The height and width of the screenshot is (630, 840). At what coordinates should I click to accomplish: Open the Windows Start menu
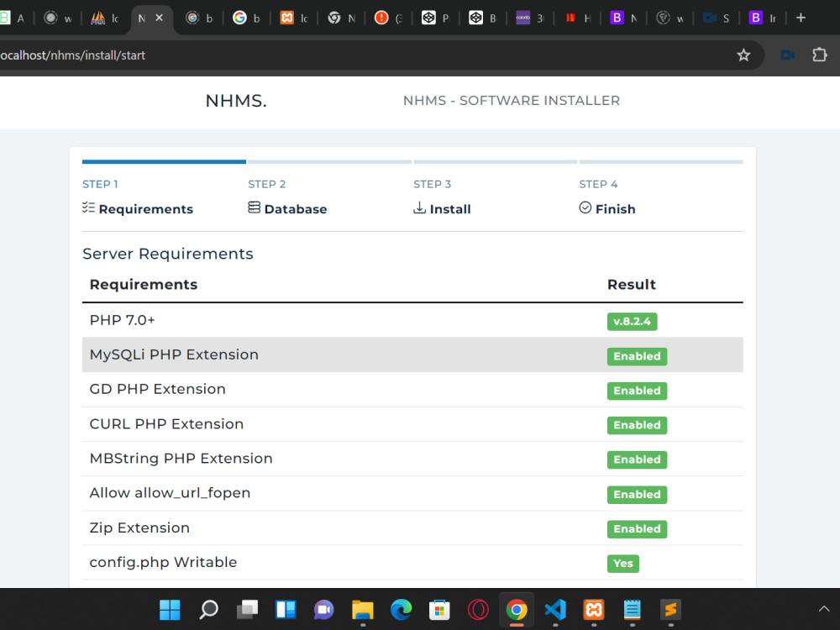point(170,610)
